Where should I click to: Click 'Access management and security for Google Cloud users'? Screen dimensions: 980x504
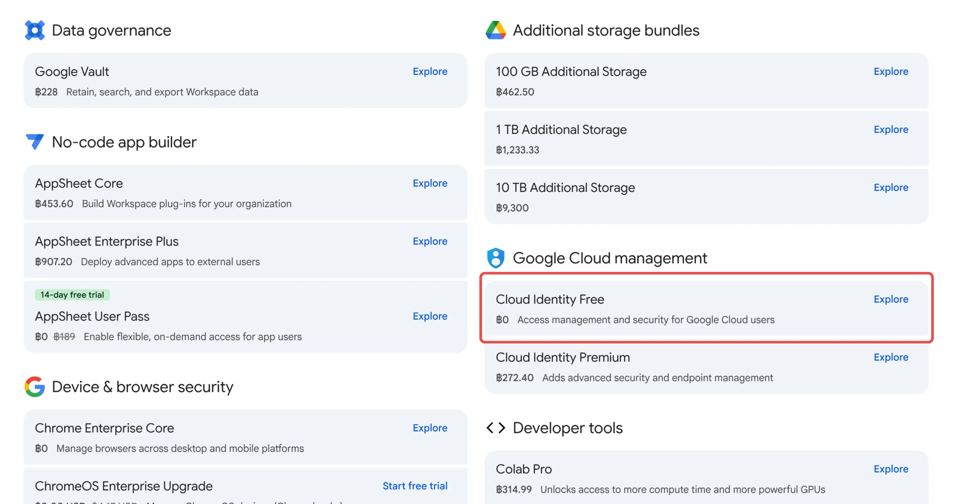[x=646, y=320]
